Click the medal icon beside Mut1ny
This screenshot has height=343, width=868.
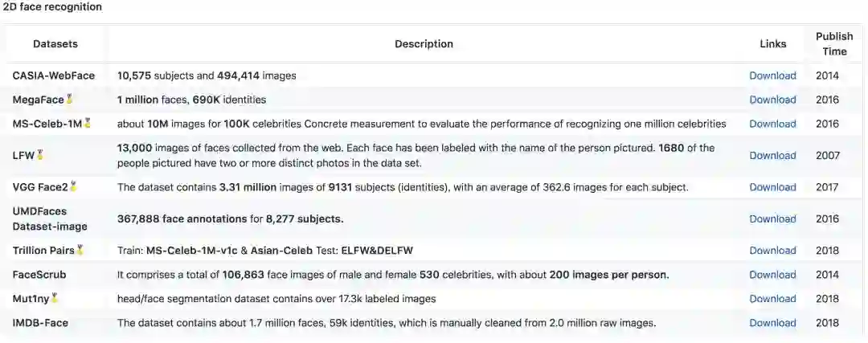[55, 299]
